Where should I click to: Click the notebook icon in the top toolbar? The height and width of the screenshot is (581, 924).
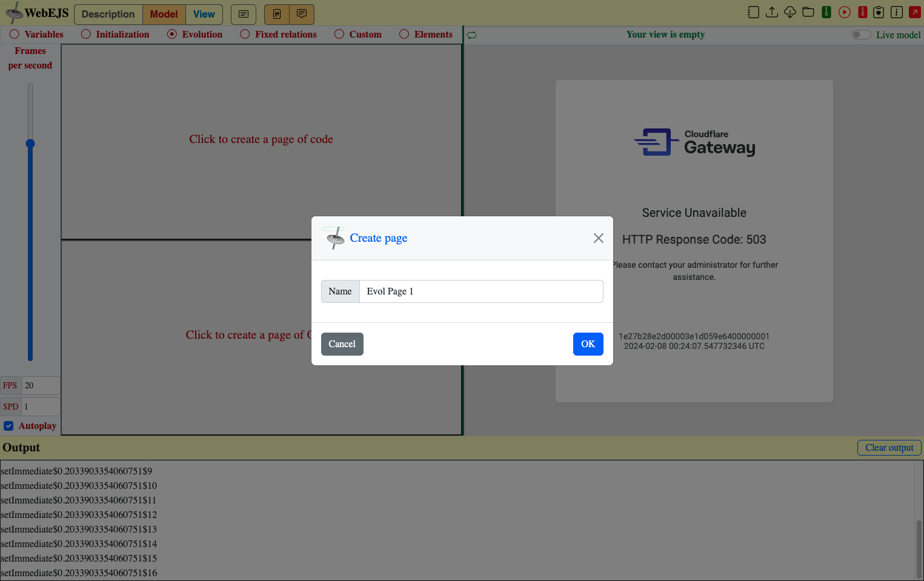click(x=753, y=12)
